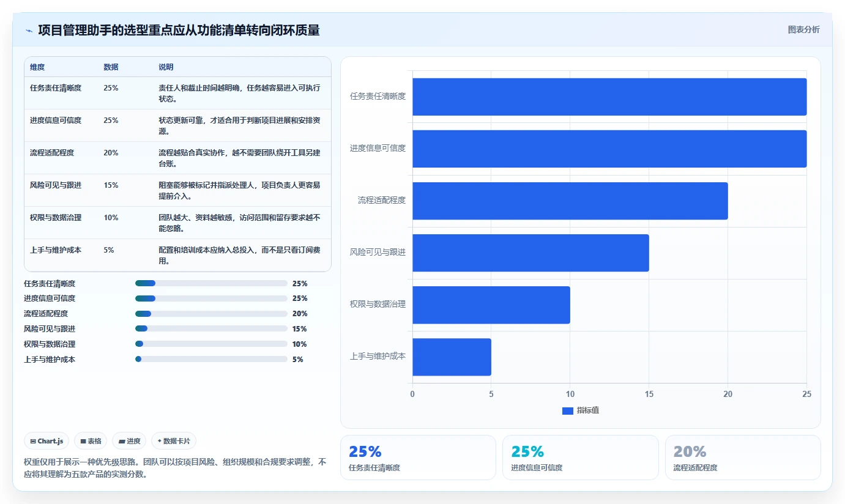The width and height of the screenshot is (845, 504).
Task: Select the 流程适配程度 table cell
Action: 52,153
